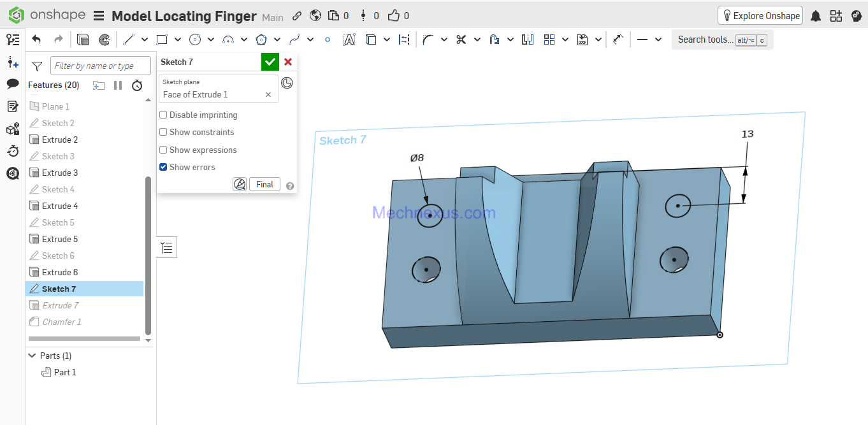
Task: Select the Sketch fillet tool
Action: [x=428, y=40]
